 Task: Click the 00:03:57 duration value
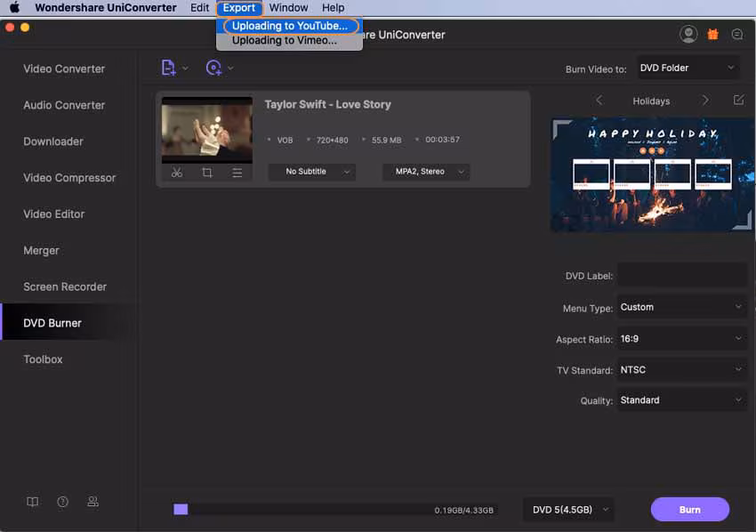[442, 140]
